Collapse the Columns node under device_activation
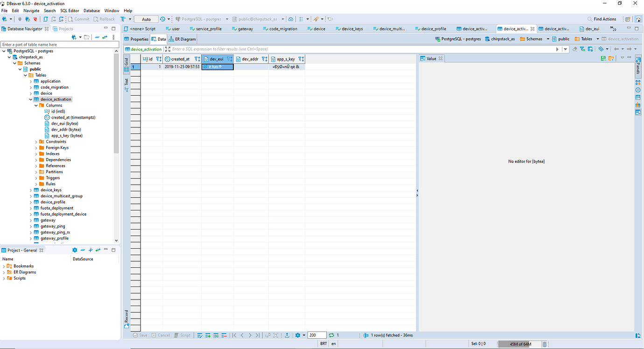 point(35,105)
